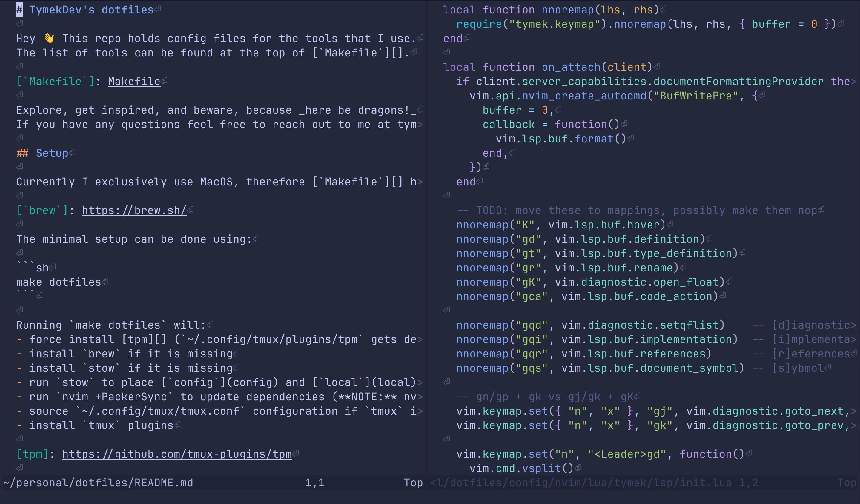This screenshot has height=504, width=860.
Task: Click the "Top" indicator in README status line
Action: [413, 483]
